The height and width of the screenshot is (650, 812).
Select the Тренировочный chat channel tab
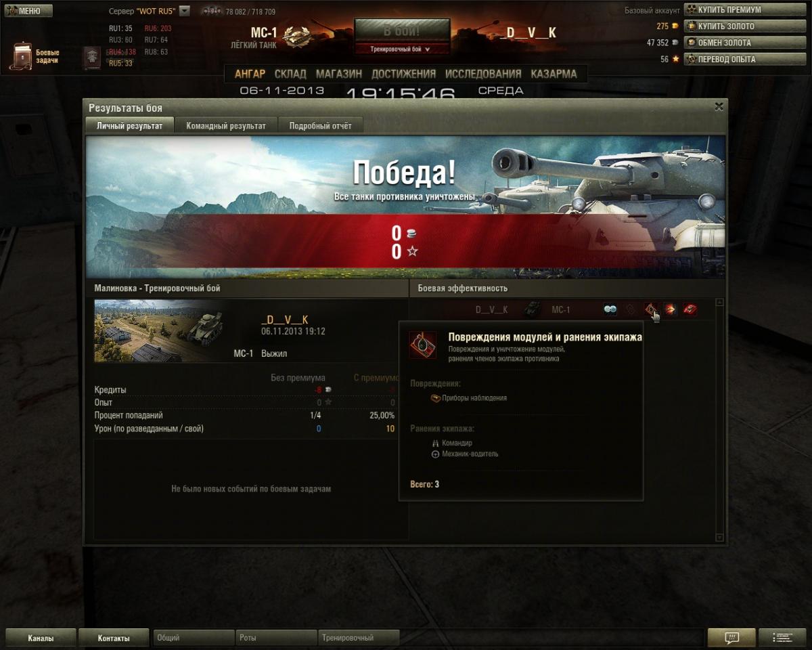point(359,638)
